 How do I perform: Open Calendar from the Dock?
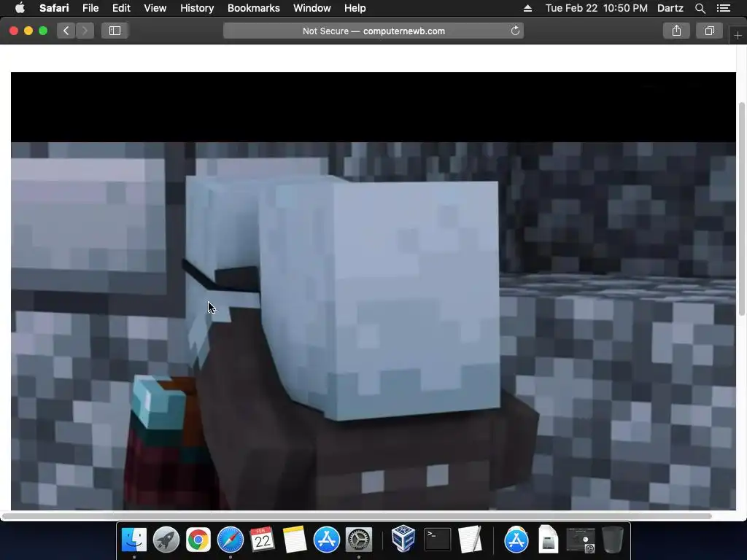(x=262, y=540)
